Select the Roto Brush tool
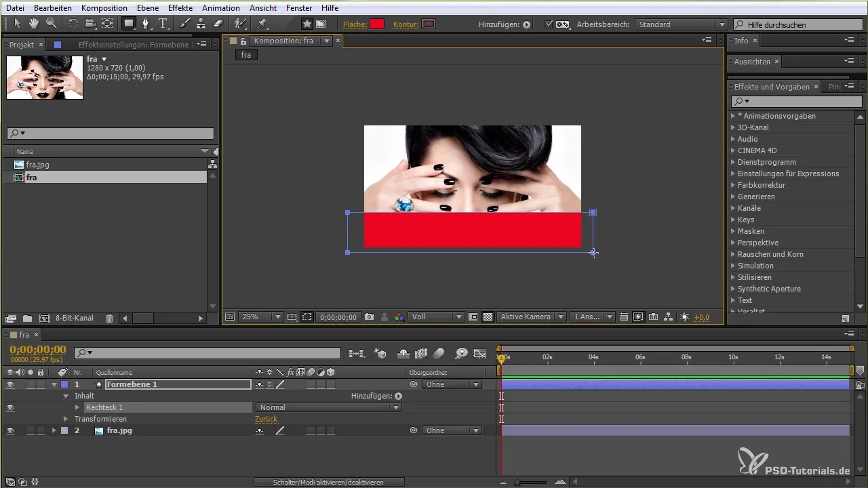 pos(240,24)
